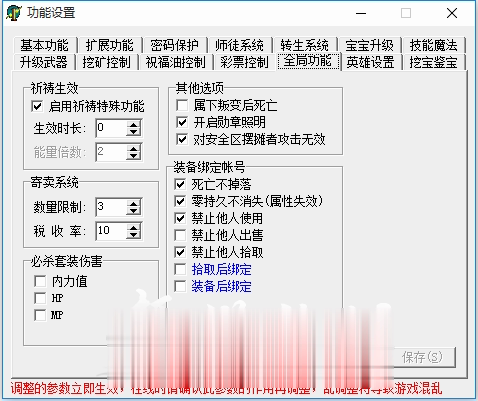The height and width of the screenshot is (401, 478).
Task: Minimize the 功能设置 window
Action: tap(361, 13)
